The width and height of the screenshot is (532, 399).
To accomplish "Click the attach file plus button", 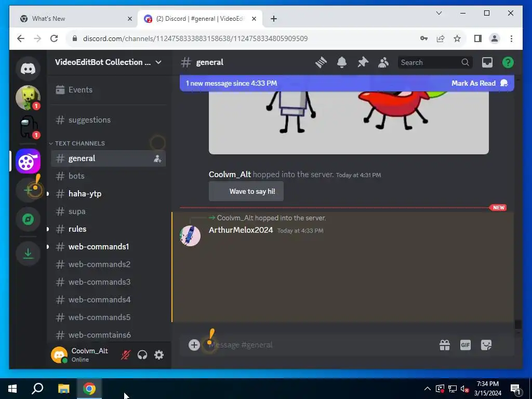I will [194, 345].
